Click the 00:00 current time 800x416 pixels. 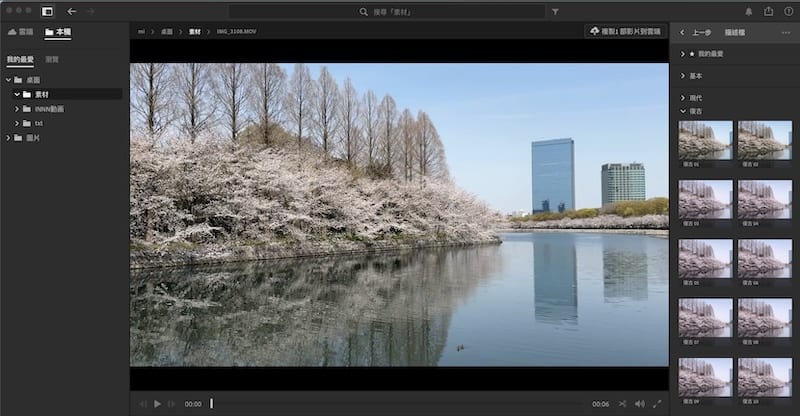193,404
